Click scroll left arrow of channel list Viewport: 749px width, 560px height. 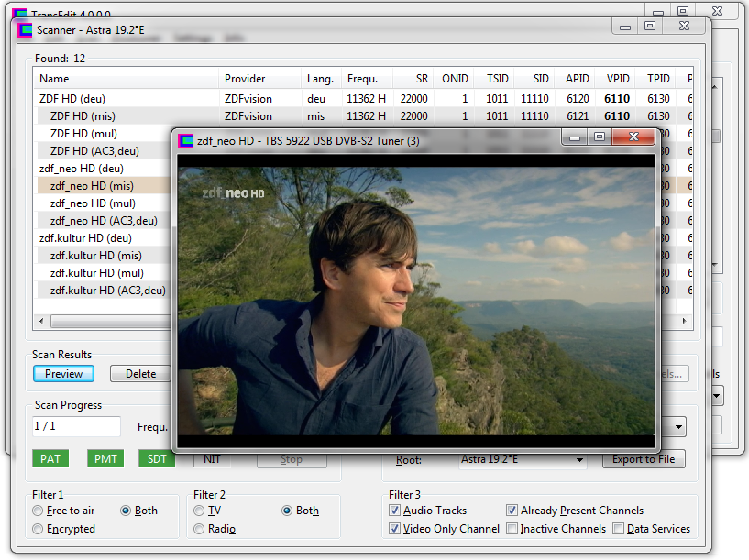pyautogui.click(x=41, y=321)
